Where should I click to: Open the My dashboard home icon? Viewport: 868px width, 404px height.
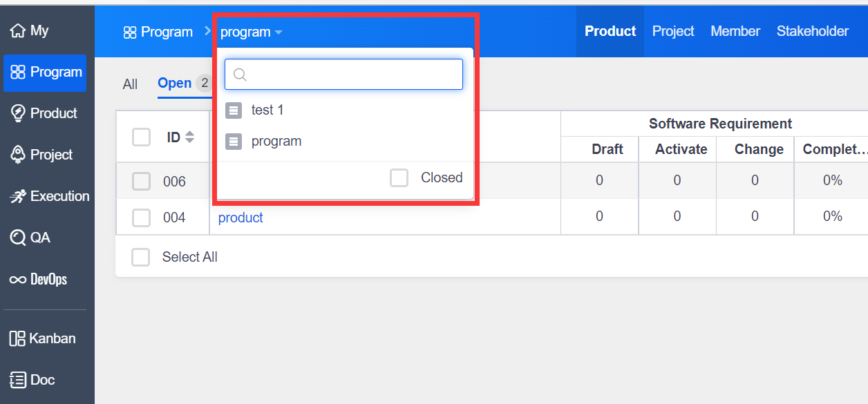[18, 31]
